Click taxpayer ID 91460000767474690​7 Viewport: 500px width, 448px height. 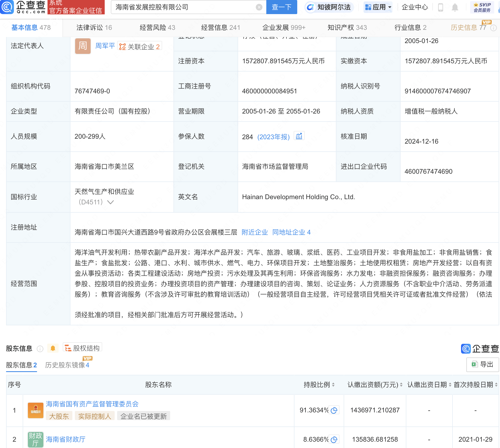click(x=438, y=91)
